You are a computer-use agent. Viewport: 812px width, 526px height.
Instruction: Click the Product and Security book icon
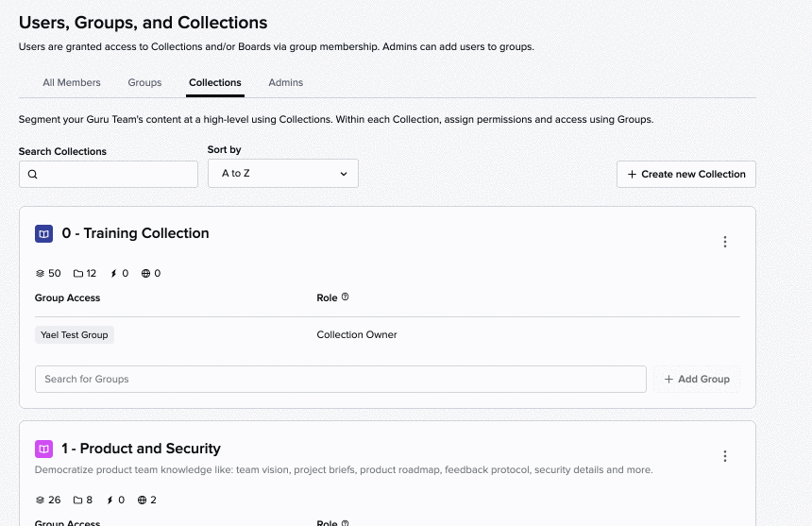tap(44, 449)
